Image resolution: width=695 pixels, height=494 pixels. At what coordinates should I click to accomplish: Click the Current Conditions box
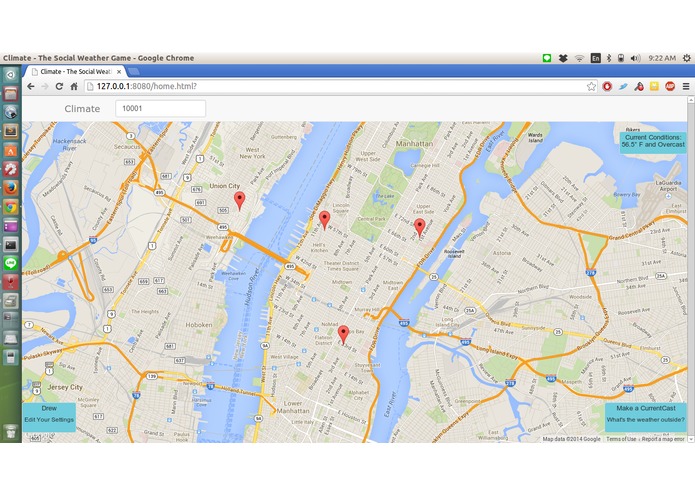click(x=653, y=143)
